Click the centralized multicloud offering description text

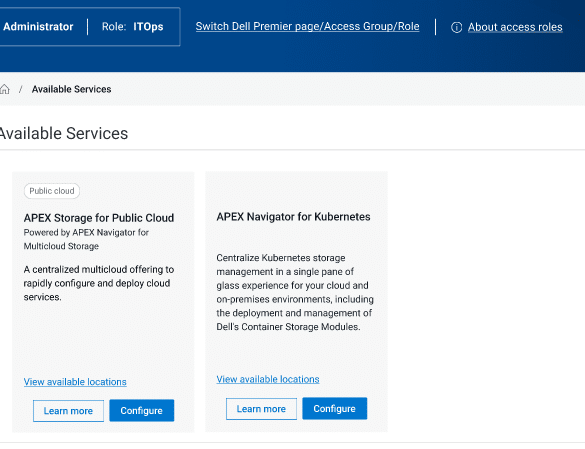coord(99,283)
